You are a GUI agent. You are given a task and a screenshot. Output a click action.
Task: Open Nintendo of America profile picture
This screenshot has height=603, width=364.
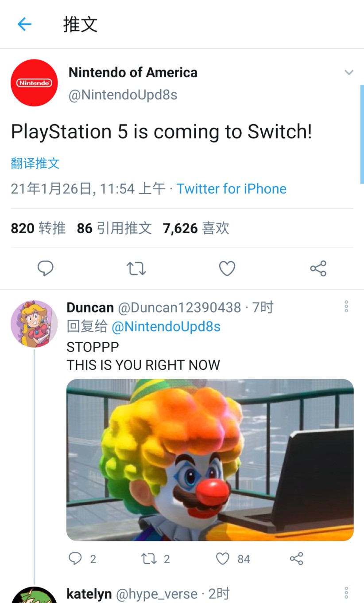tap(34, 83)
